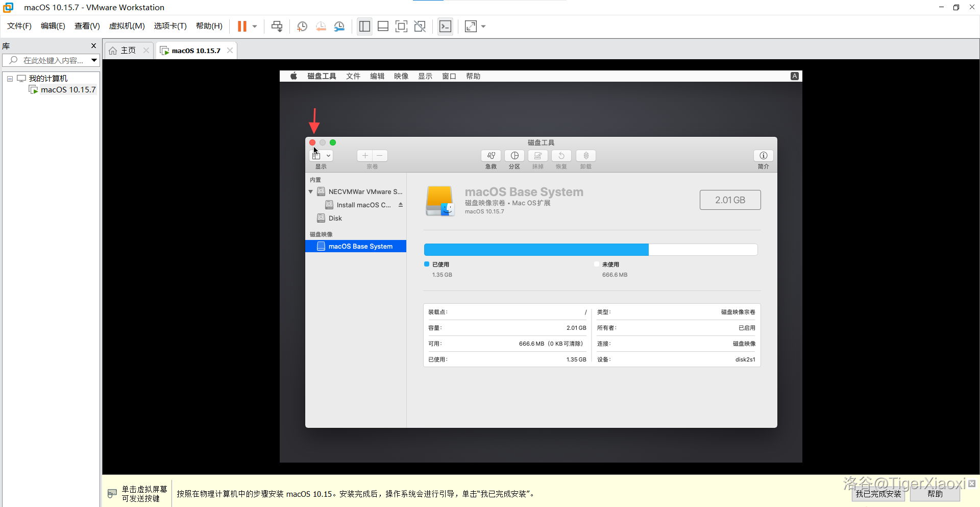Click send Ctrl+Alt+Del toolbar icon
The width and height of the screenshot is (980, 507).
[277, 27]
